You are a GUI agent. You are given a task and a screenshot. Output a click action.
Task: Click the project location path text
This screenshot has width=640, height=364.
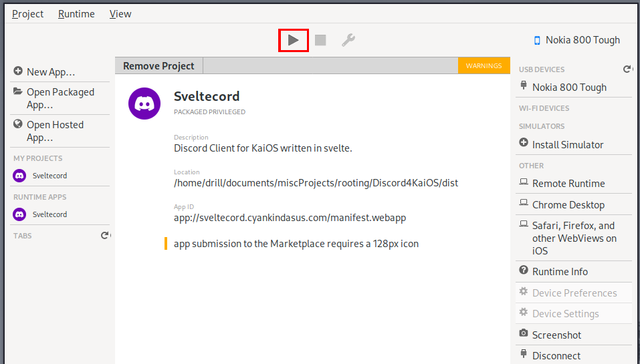pyautogui.click(x=316, y=183)
